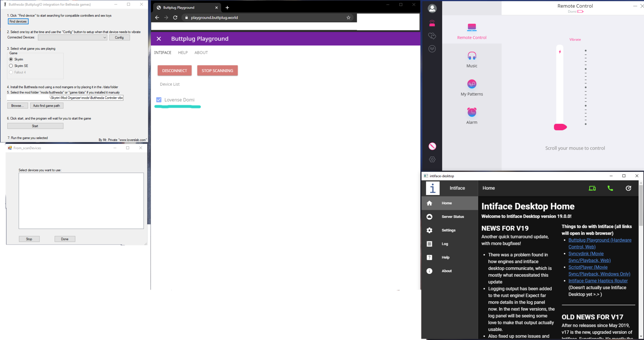Open Help in Intiface sidebar

pyautogui.click(x=449, y=257)
